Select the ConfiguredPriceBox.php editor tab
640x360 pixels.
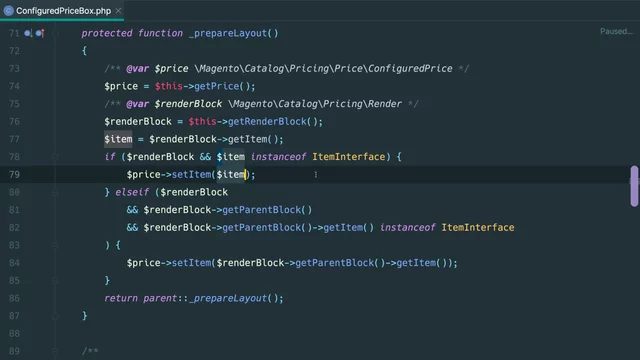[x=62, y=11]
